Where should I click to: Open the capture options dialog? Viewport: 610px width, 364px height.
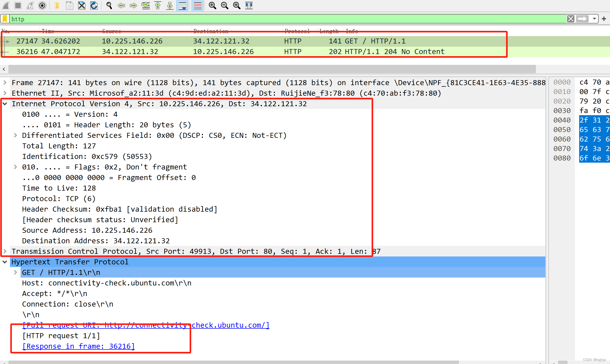click(x=42, y=6)
